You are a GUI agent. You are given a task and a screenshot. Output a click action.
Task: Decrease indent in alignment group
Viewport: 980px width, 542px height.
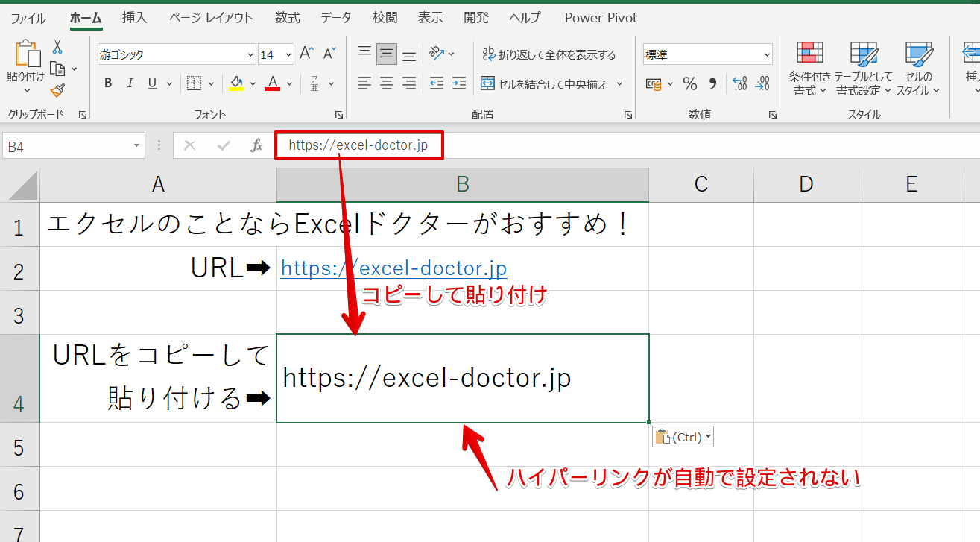point(437,83)
